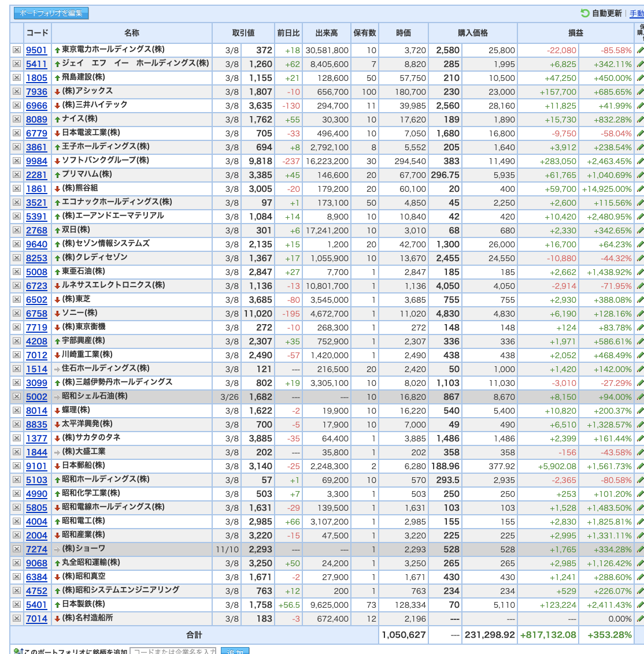The image size is (644, 654).
Task: Edit pencil icon on プリマハム row
Action: 640,174
